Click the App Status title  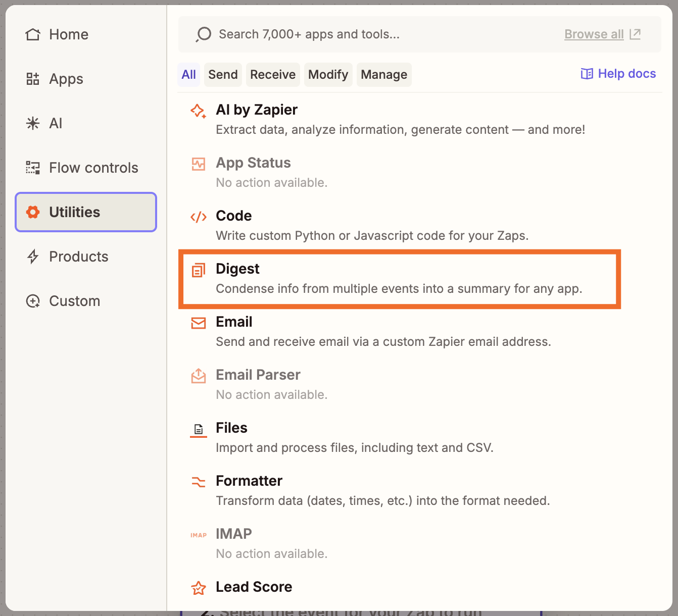coord(253,163)
